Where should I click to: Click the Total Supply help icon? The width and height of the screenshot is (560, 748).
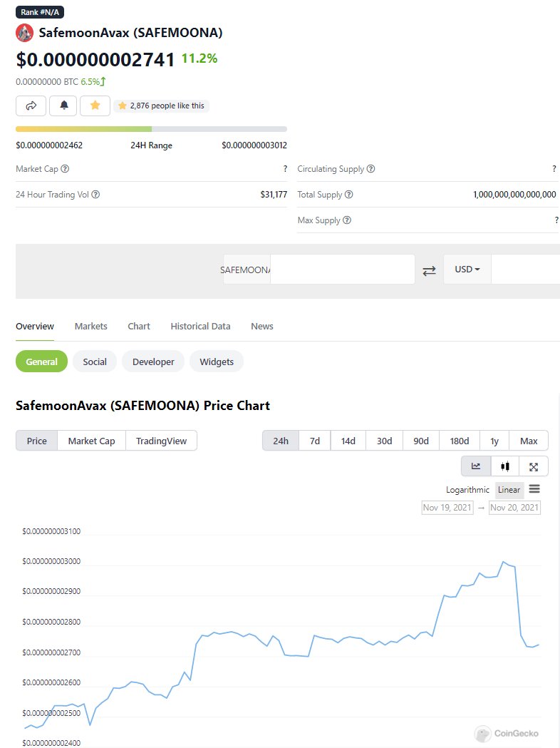tap(349, 195)
